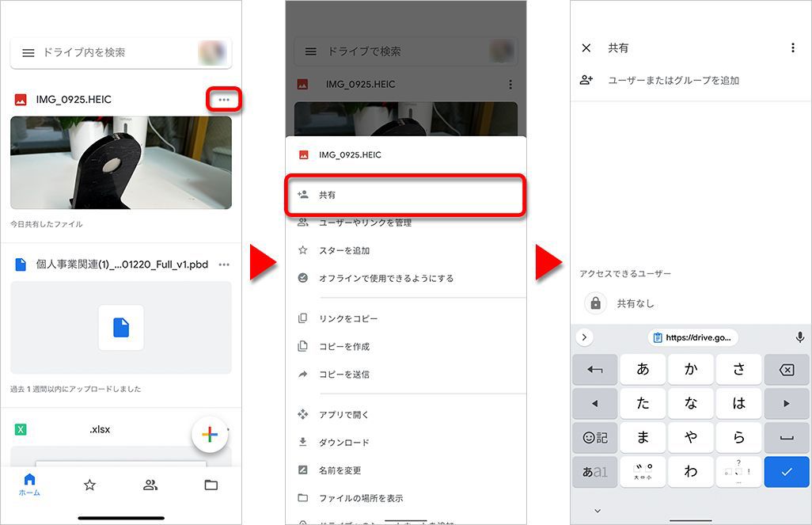
Task: Tap the blue document preview thumbnail
Action: coord(120,328)
